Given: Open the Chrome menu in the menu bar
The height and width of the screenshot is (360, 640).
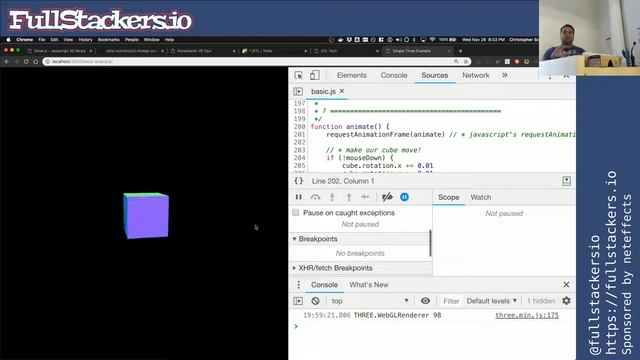Looking at the screenshot, I should click(x=24, y=40).
